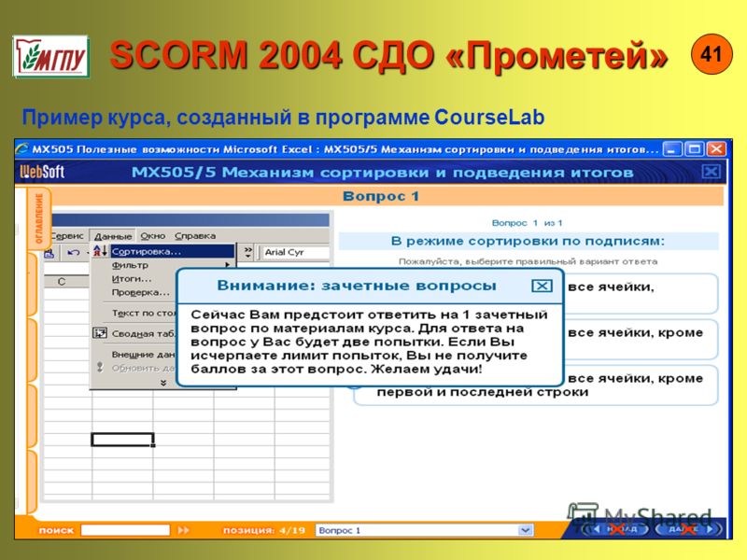Choose Обновить да... menu entry

point(143,368)
